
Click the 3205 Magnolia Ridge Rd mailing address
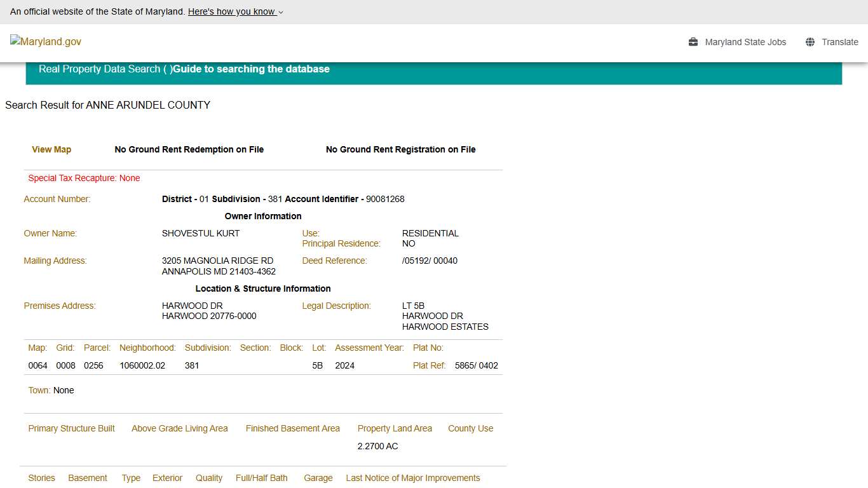[x=217, y=261]
